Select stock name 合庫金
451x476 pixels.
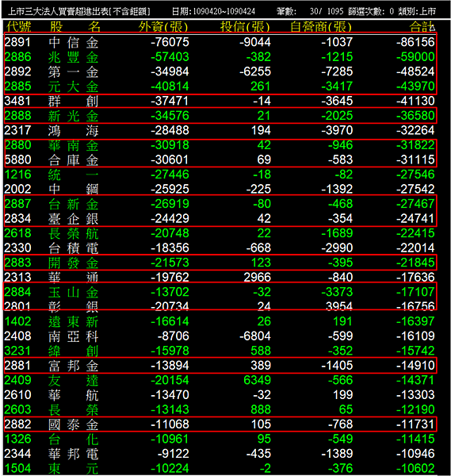74,159
